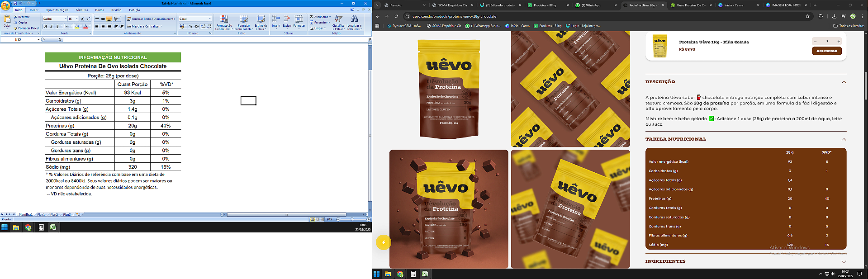Open Formatação Condicional menu
The image size is (868, 279).
pyautogui.click(x=224, y=22)
